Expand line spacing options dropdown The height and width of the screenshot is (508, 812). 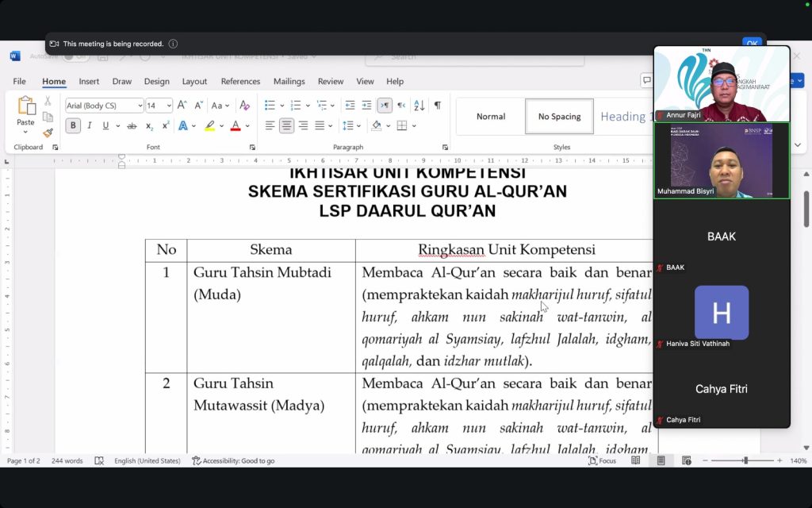(358, 126)
